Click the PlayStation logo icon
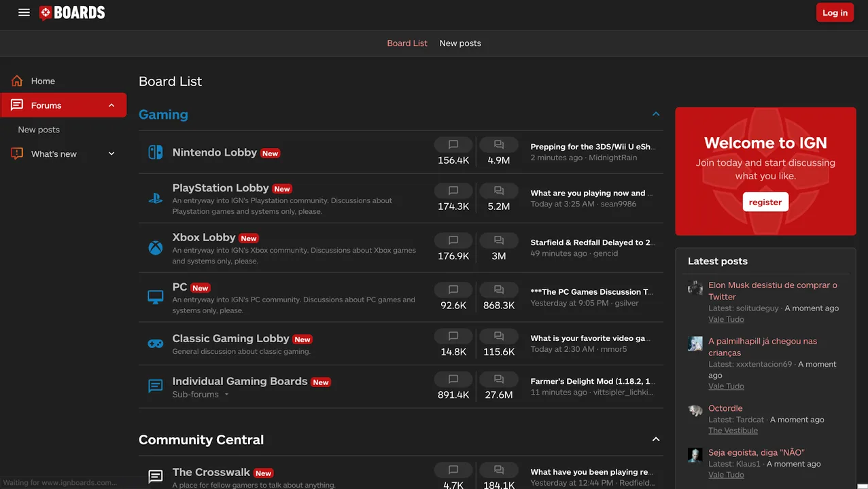Image resolution: width=868 pixels, height=489 pixels. (x=156, y=198)
